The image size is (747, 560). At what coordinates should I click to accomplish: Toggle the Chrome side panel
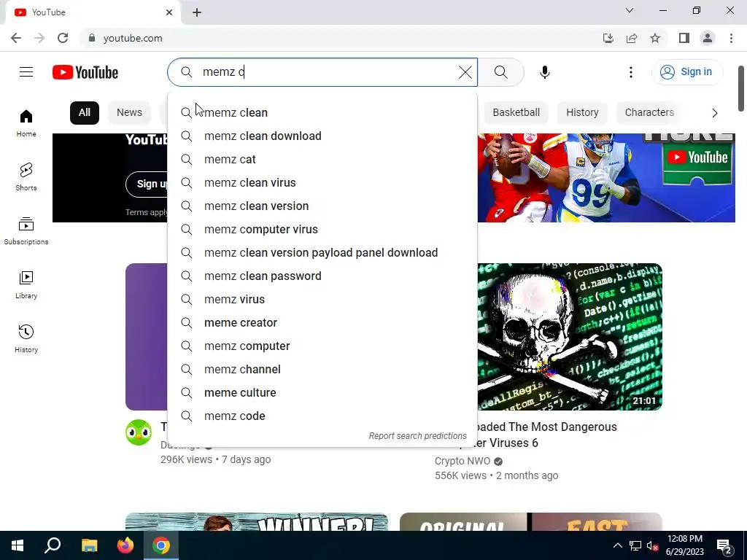click(684, 38)
